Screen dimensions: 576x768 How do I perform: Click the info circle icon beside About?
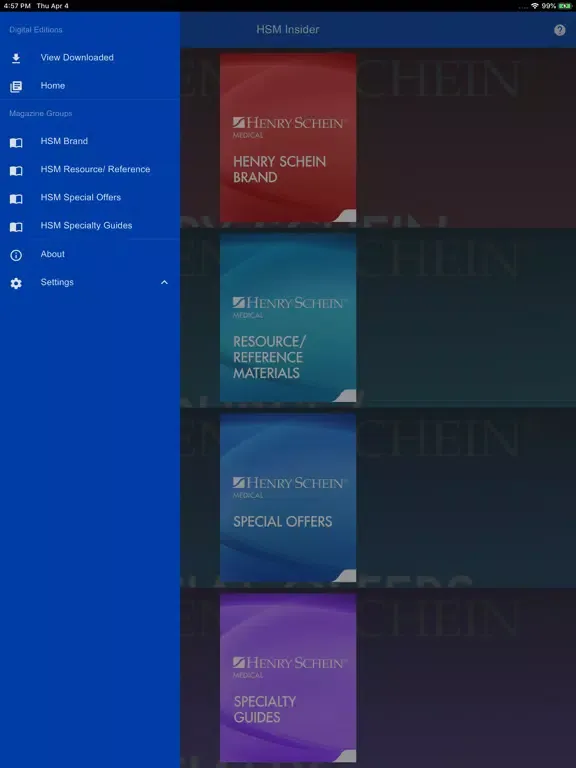coord(16,255)
